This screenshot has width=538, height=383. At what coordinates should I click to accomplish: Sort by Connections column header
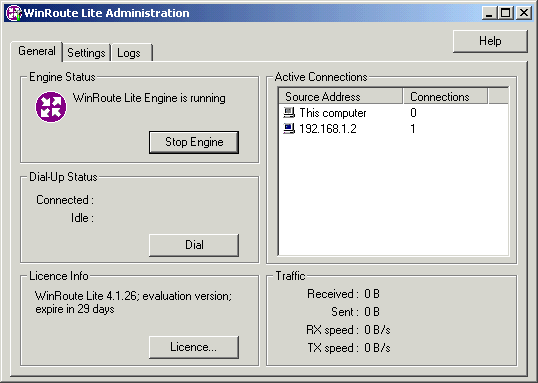point(445,96)
